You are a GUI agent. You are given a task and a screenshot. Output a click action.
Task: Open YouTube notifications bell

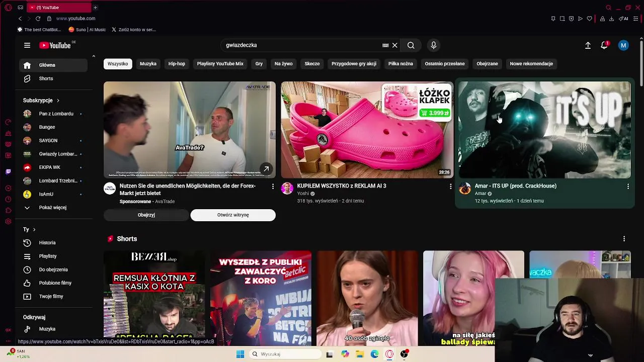point(604,45)
